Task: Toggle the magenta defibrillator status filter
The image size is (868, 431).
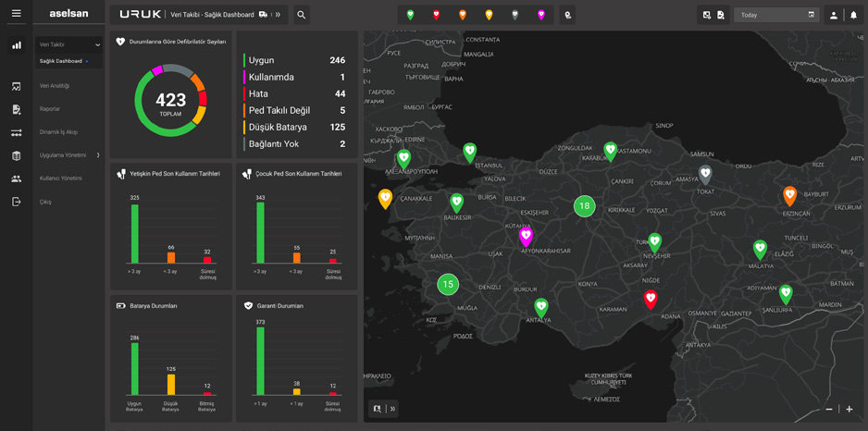Action: 540,16
